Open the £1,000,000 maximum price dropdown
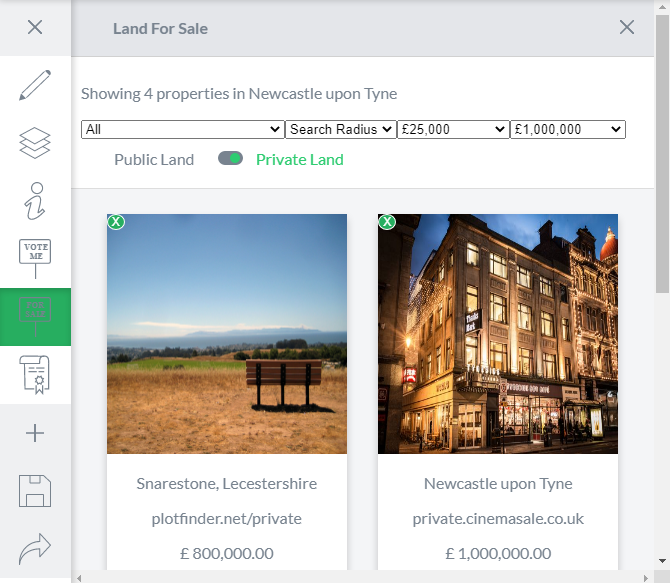The height and width of the screenshot is (583, 670). (568, 130)
